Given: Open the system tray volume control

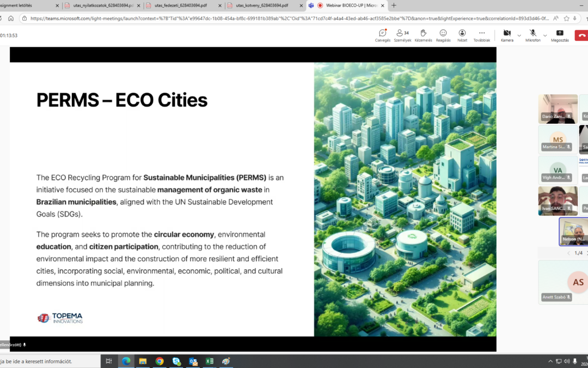Looking at the screenshot, I should 566,361.
